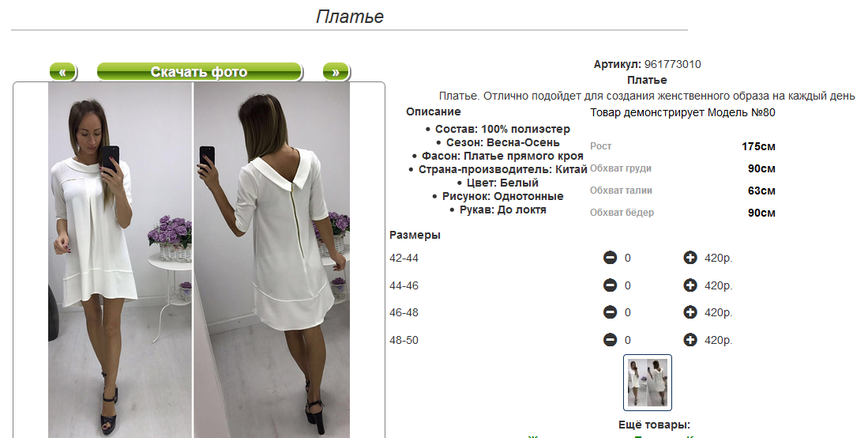This screenshot has height=438, width=868.
Task: Go to next photo with » button
Action: click(x=336, y=72)
